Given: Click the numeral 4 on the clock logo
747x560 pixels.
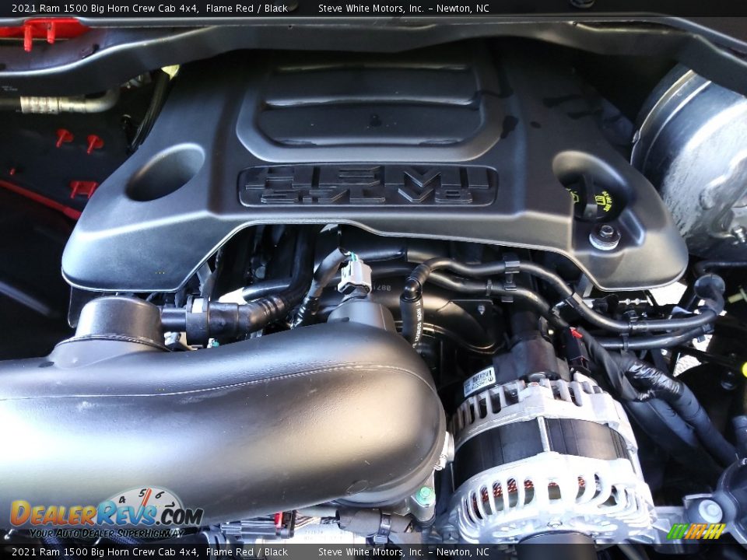Looking at the screenshot, I should click(x=121, y=500).
